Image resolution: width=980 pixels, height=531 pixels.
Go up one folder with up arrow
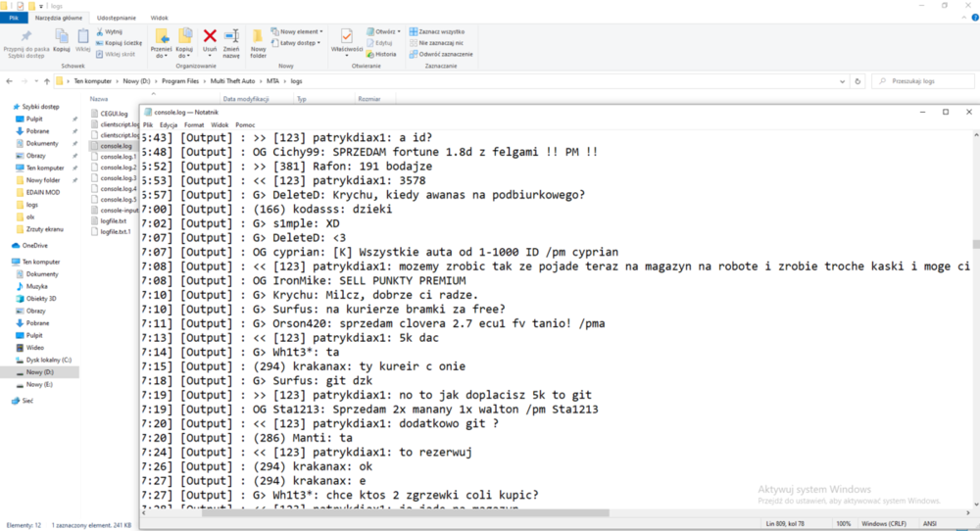pyautogui.click(x=47, y=81)
